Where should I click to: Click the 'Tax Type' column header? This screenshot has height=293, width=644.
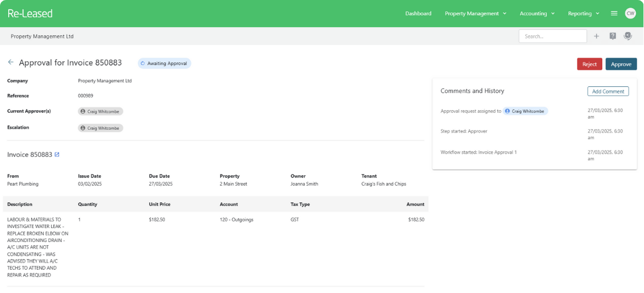tap(300, 204)
